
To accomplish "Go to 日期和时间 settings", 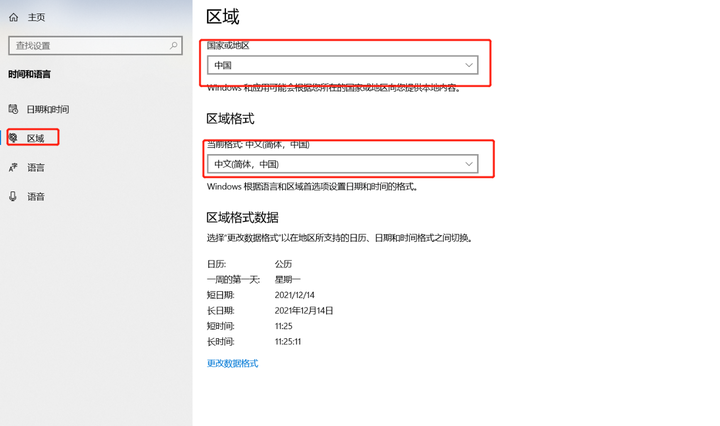I will 48,109.
